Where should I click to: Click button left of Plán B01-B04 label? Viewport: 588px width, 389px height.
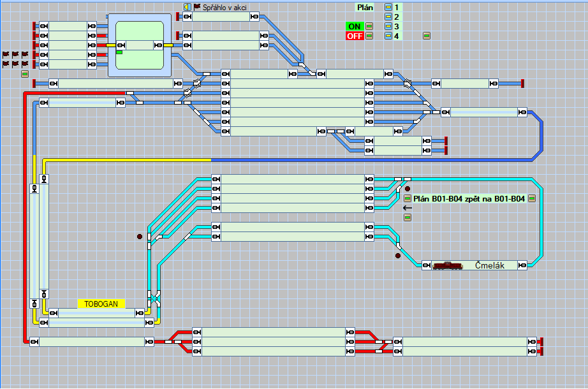408,199
